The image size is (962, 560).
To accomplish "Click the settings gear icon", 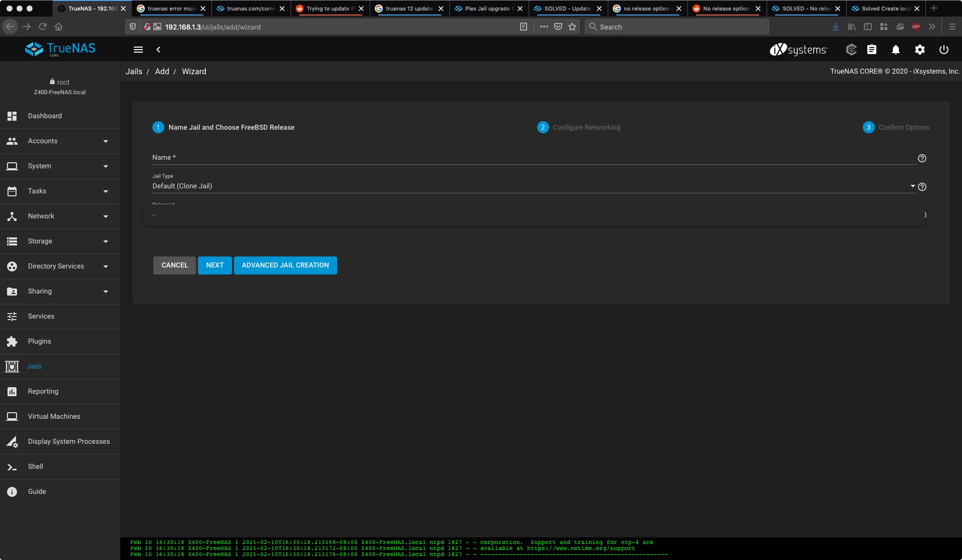I will coord(919,50).
